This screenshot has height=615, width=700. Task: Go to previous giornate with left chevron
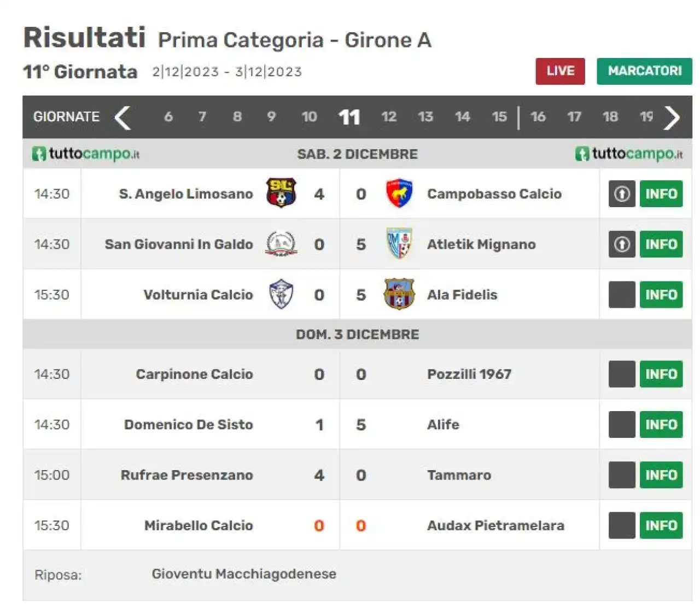pos(123,117)
